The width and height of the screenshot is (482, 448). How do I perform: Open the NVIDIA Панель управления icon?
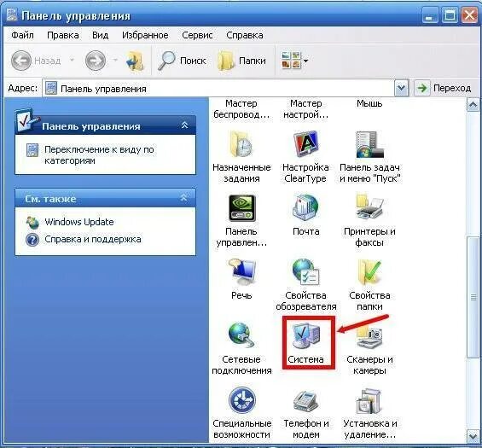(x=242, y=208)
